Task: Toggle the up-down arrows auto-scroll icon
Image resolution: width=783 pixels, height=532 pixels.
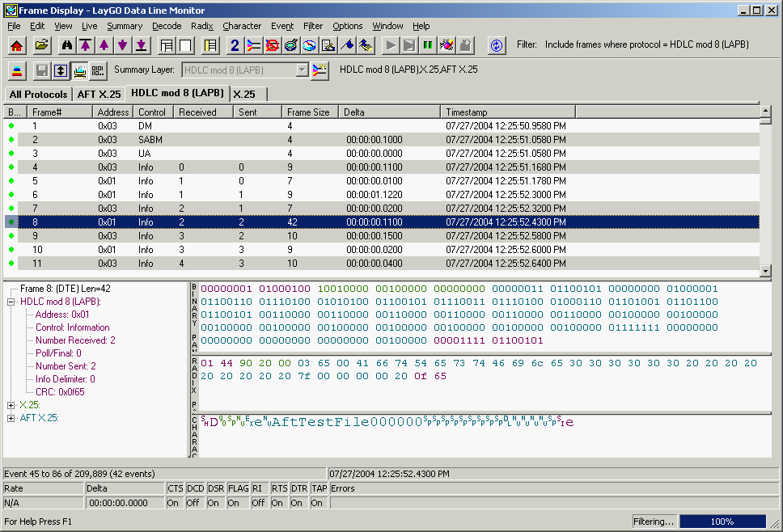Action: coord(61,71)
